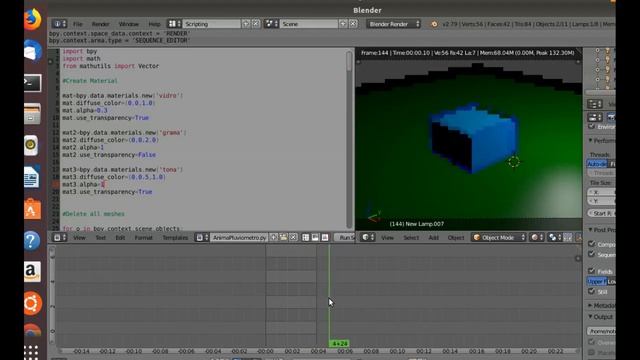Delete the Scripting screen layout
The height and width of the screenshot is (360, 640).
256,24
